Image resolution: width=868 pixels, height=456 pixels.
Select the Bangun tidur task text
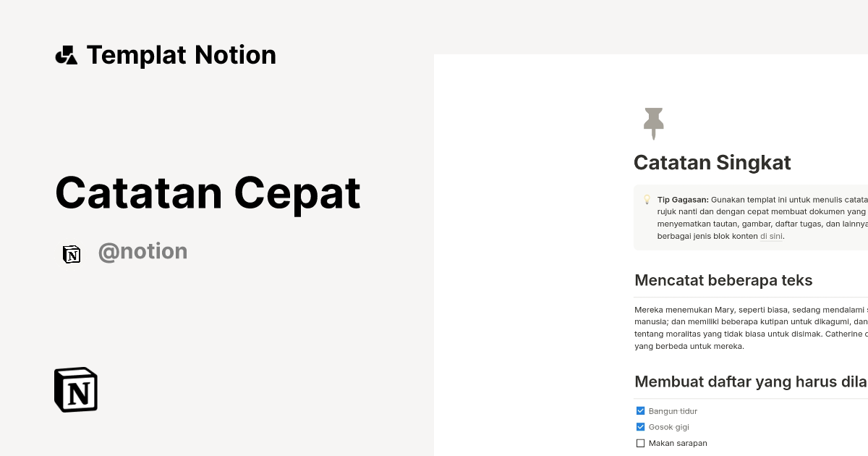pyautogui.click(x=674, y=410)
